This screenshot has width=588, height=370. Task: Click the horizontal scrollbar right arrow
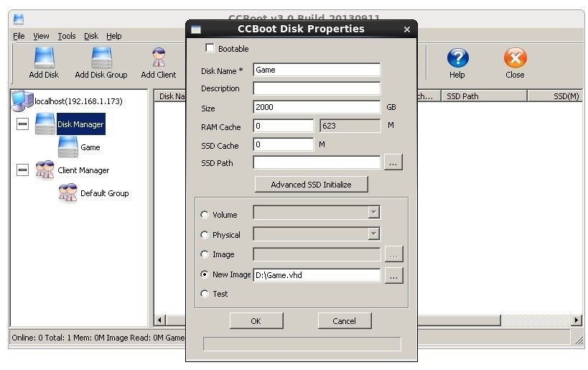(577, 320)
